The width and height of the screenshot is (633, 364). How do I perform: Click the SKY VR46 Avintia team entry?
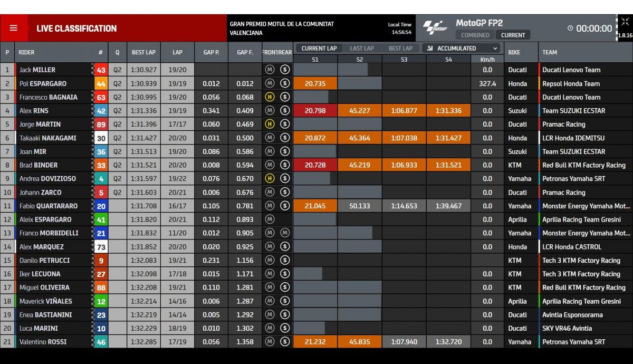pyautogui.click(x=567, y=328)
